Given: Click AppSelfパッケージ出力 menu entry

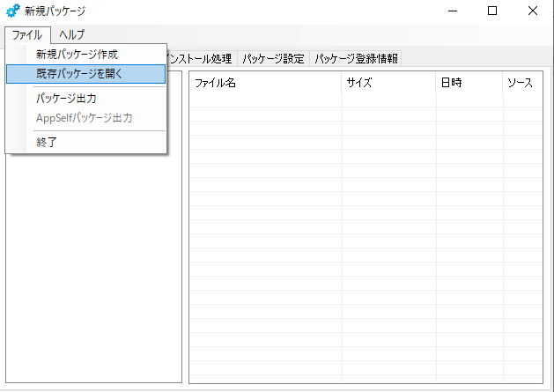Looking at the screenshot, I should pyautogui.click(x=85, y=118).
